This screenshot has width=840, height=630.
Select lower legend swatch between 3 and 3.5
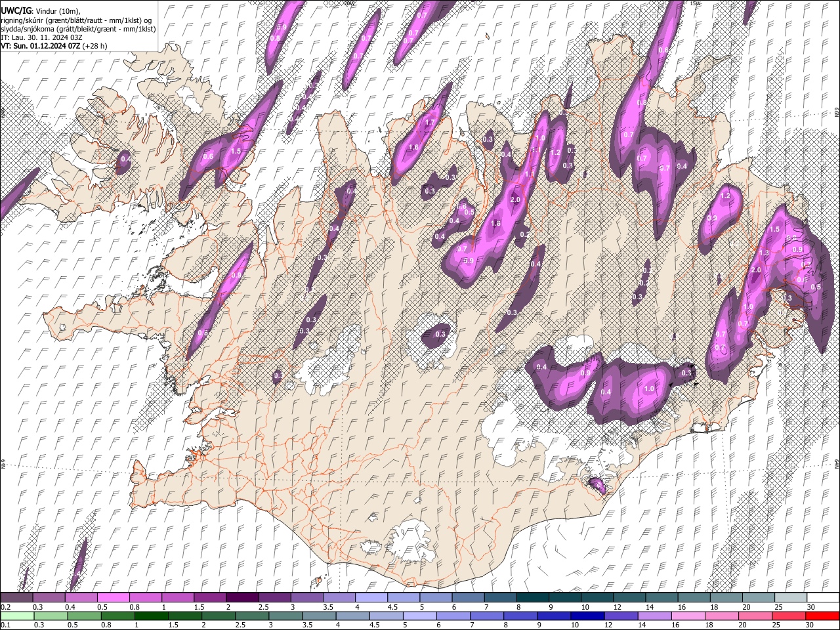[x=285, y=616]
